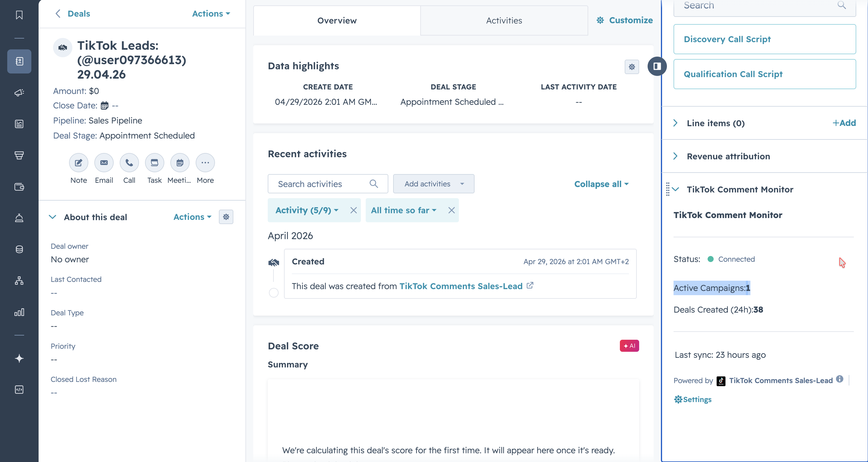Select the Created activity timeline circle
Viewport: 868px width, 462px height.
(274, 293)
